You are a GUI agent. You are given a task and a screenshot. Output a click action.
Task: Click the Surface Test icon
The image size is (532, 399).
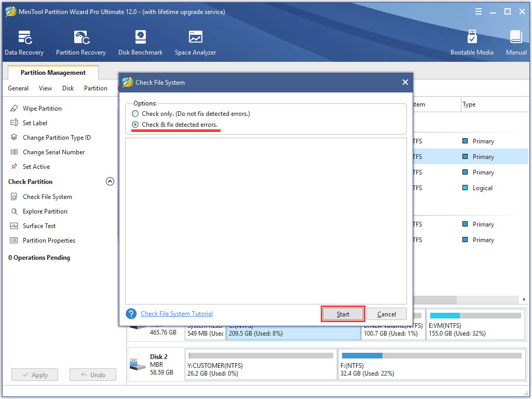click(14, 226)
